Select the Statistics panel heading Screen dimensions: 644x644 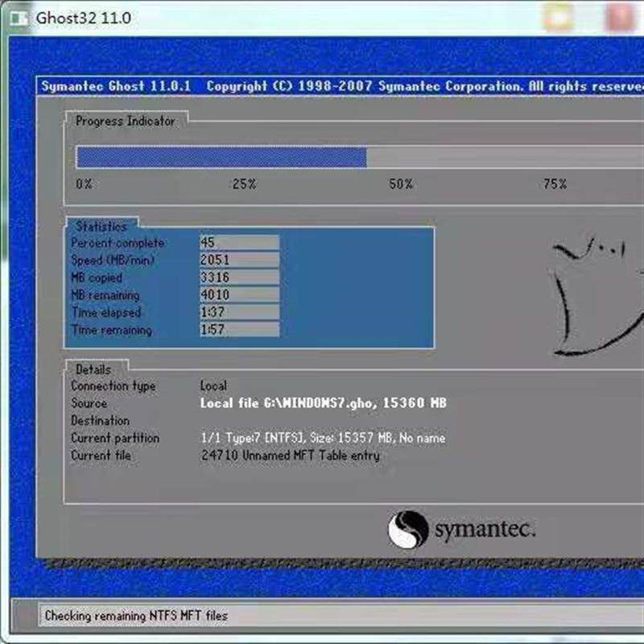[101, 226]
